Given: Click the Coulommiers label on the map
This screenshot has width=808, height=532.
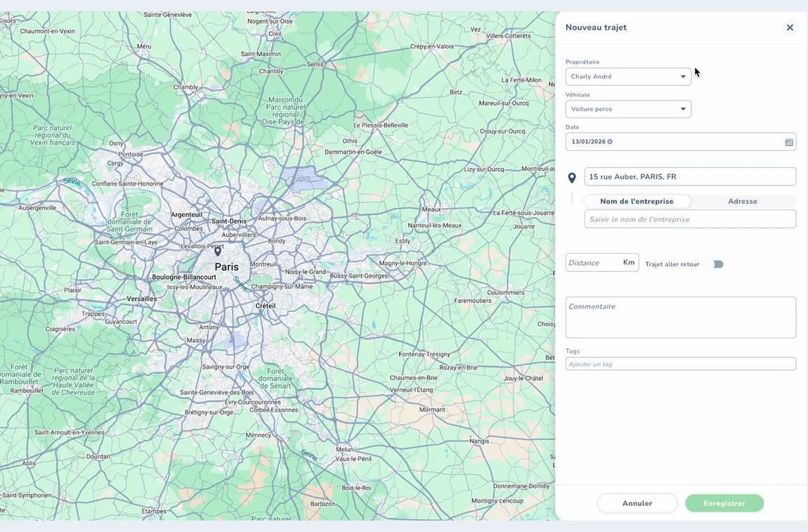Looking at the screenshot, I should pos(506,292).
